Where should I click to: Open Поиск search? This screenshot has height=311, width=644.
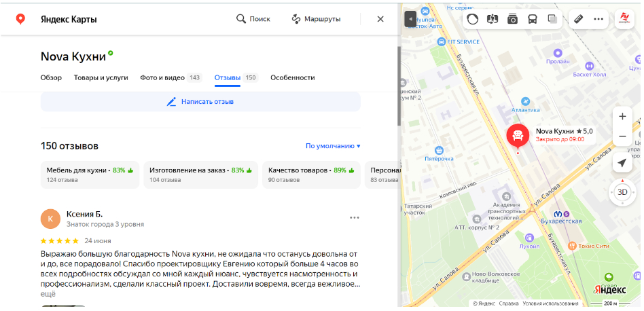[253, 19]
